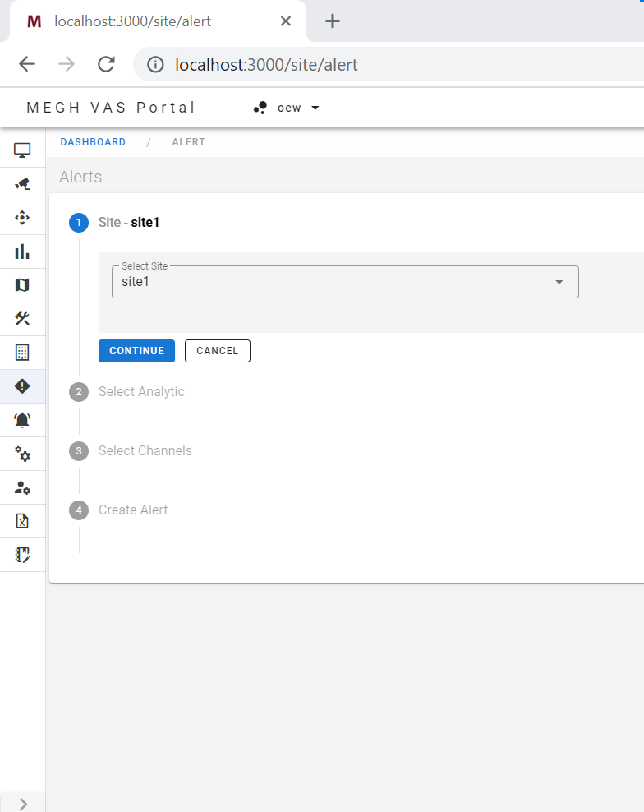Click the notification bell icon in sidebar
Viewport: 644px width, 812px height.
point(22,420)
